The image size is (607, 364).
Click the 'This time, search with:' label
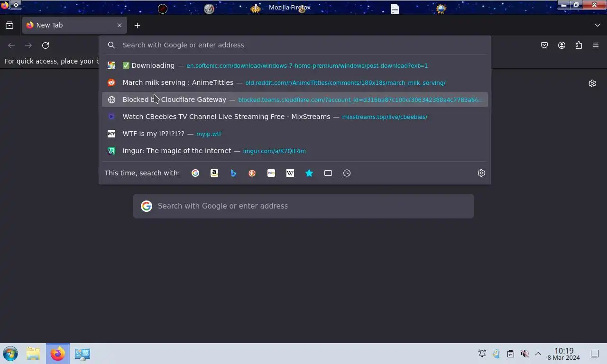[x=142, y=173]
